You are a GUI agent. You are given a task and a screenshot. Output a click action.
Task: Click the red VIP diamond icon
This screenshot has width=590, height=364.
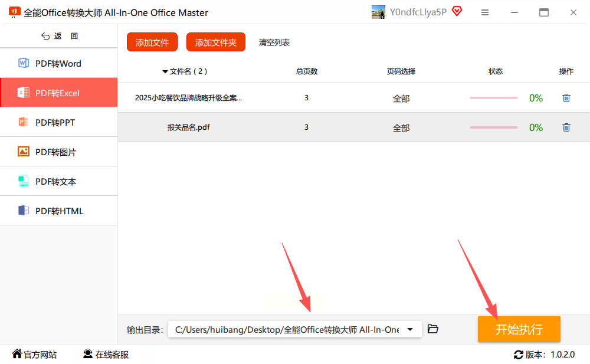(457, 11)
